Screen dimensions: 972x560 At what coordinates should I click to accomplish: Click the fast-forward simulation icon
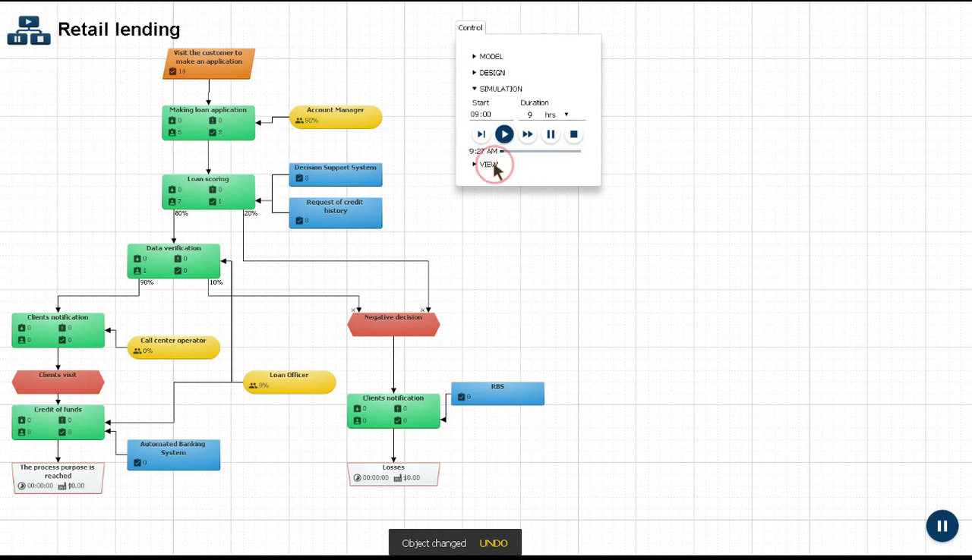pos(528,134)
